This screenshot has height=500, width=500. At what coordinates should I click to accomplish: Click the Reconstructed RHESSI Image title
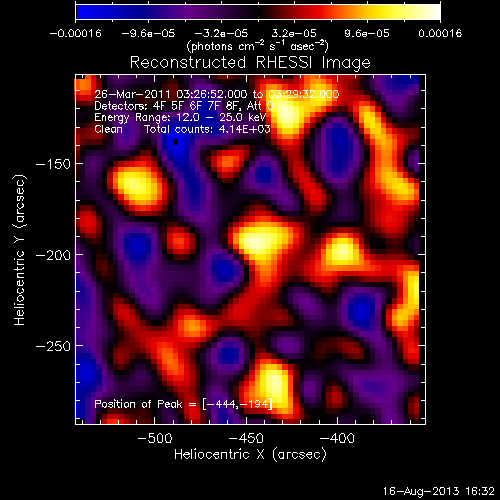coord(250,62)
